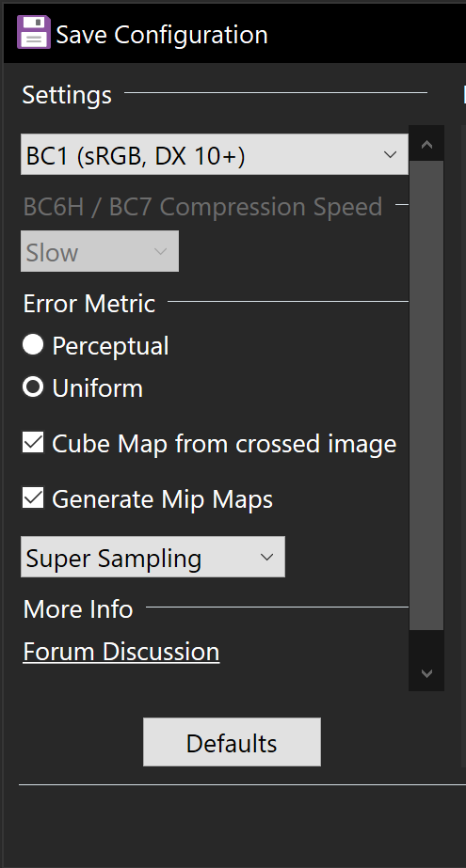Open the disabled Slow compression speed dropdown
The width and height of the screenshot is (466, 868).
click(100, 251)
